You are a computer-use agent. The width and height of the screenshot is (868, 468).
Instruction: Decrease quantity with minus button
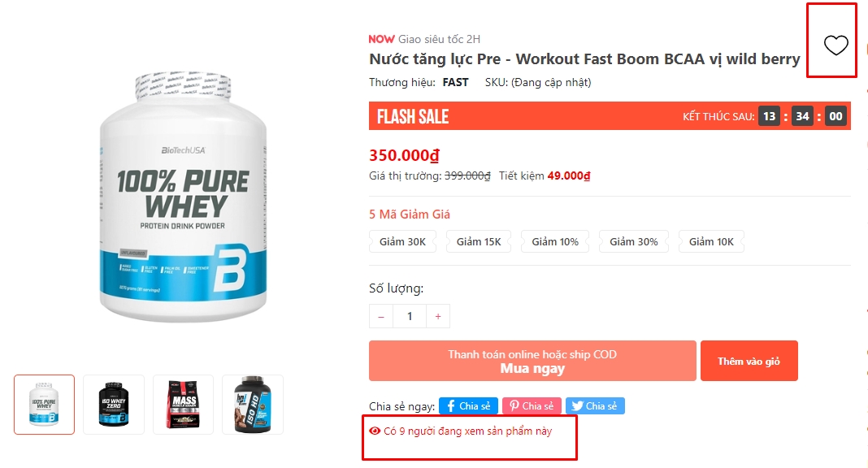click(x=381, y=317)
